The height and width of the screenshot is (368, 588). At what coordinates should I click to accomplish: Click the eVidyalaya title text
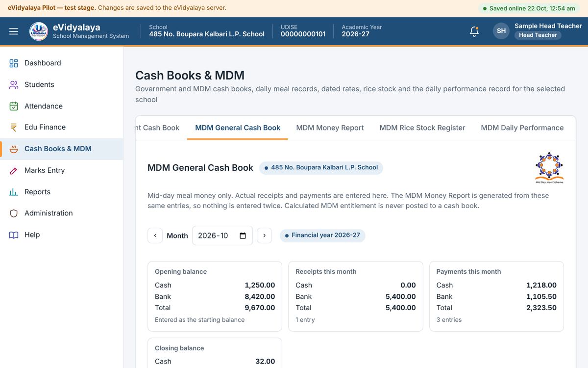[76, 27]
